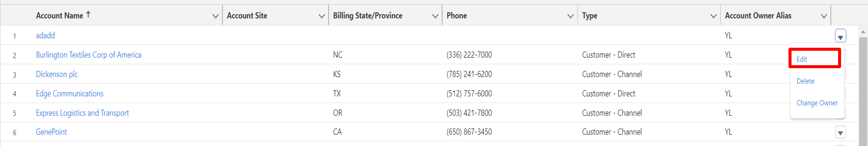
Task: Open row actions arrow for GenePoint
Action: (840, 132)
